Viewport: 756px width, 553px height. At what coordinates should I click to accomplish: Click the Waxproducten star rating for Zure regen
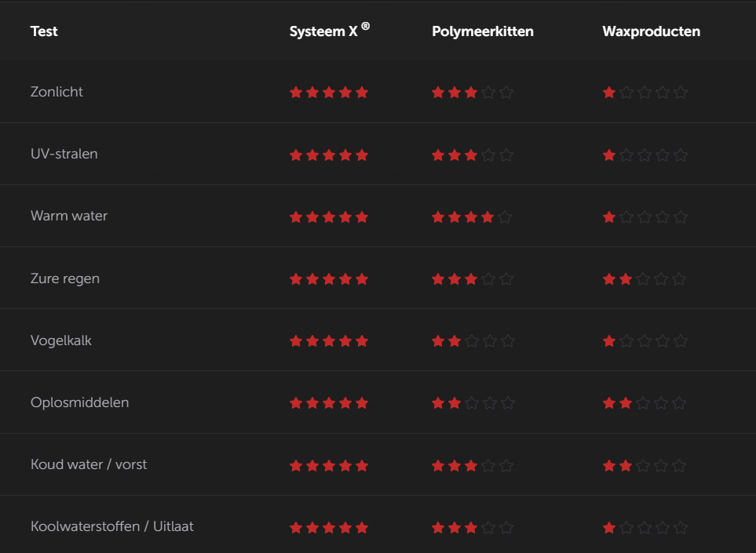644,279
